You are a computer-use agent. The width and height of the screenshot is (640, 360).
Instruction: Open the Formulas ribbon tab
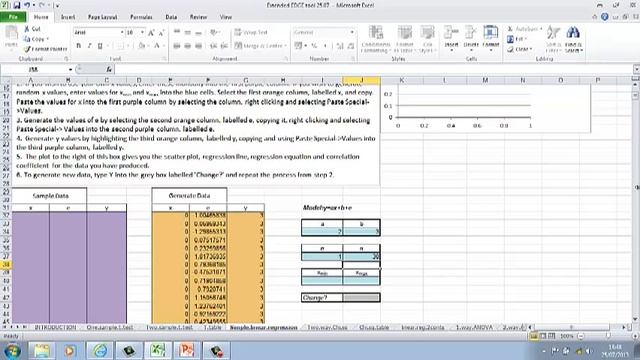pos(141,17)
